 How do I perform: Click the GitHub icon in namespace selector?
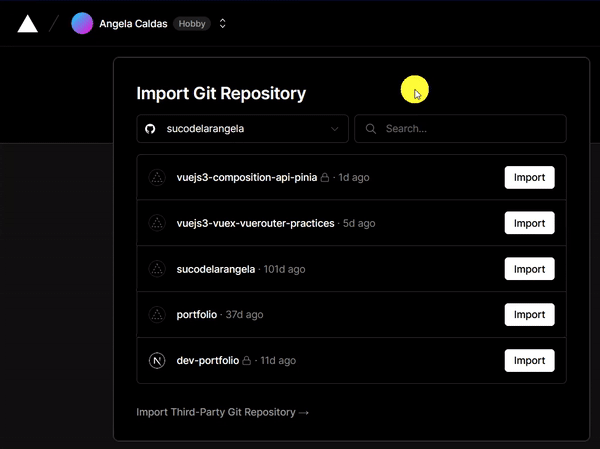point(150,129)
